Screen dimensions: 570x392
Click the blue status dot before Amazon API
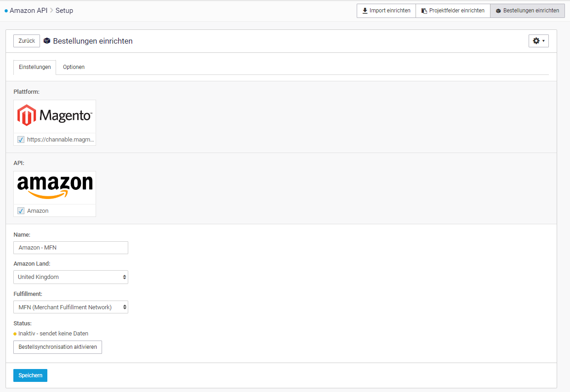6,11
